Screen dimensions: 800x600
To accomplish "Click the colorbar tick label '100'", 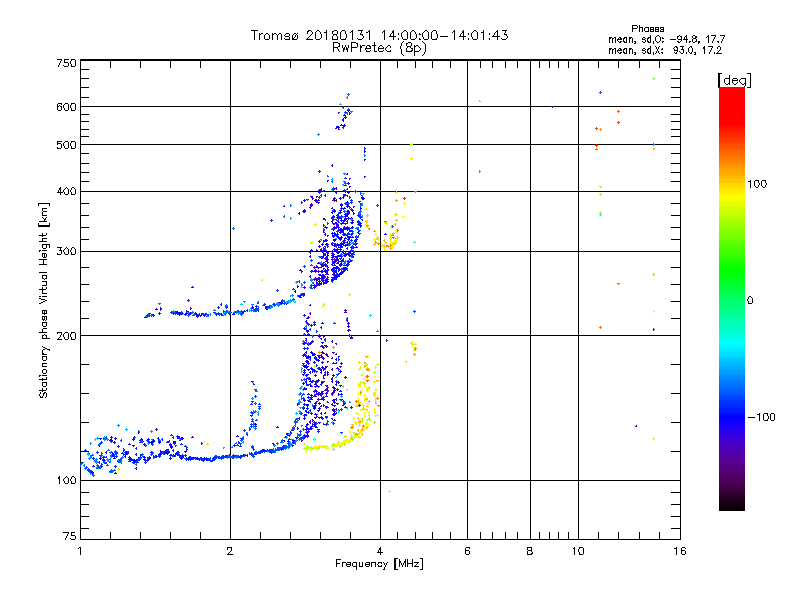I will (757, 184).
